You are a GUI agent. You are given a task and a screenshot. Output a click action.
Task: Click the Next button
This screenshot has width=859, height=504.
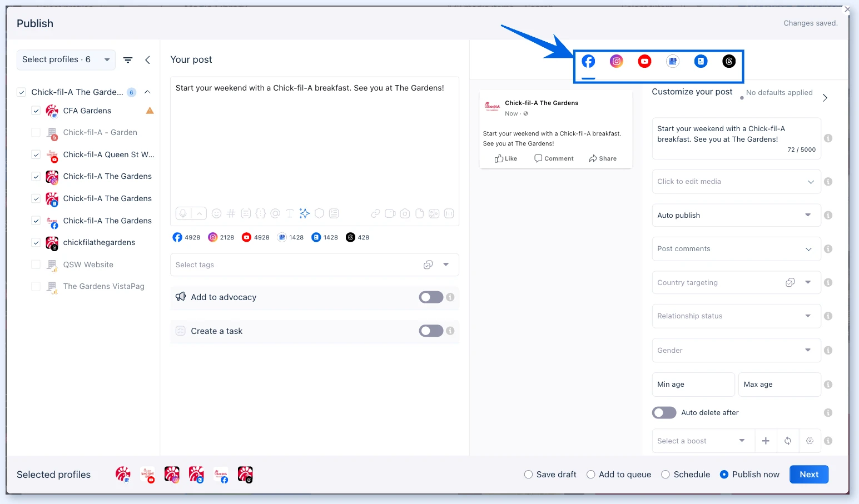pyautogui.click(x=809, y=475)
